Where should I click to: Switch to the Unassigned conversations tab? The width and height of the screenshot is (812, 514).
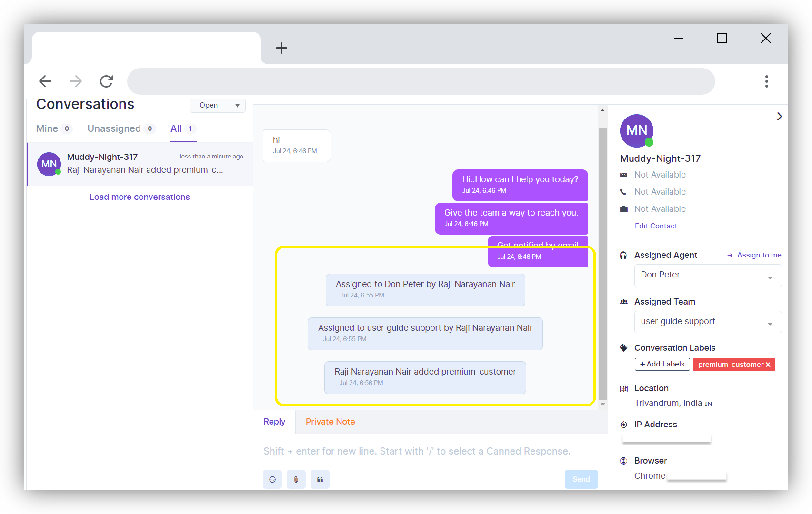[114, 128]
